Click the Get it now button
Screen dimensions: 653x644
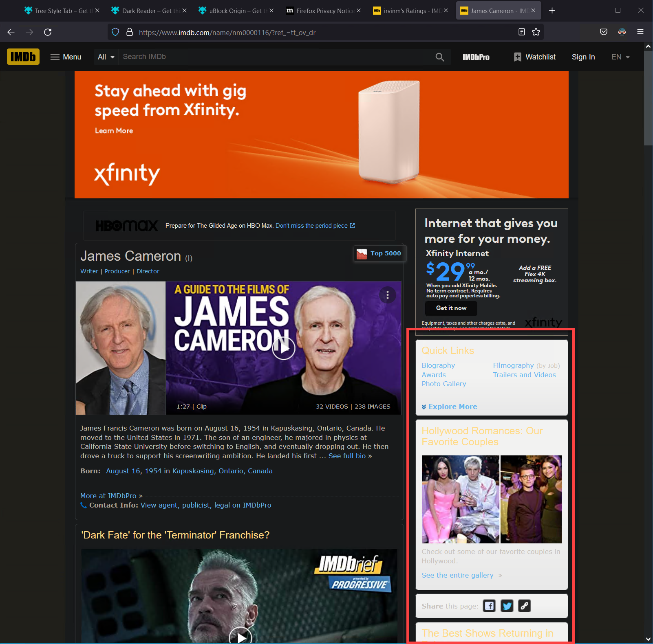(x=450, y=308)
